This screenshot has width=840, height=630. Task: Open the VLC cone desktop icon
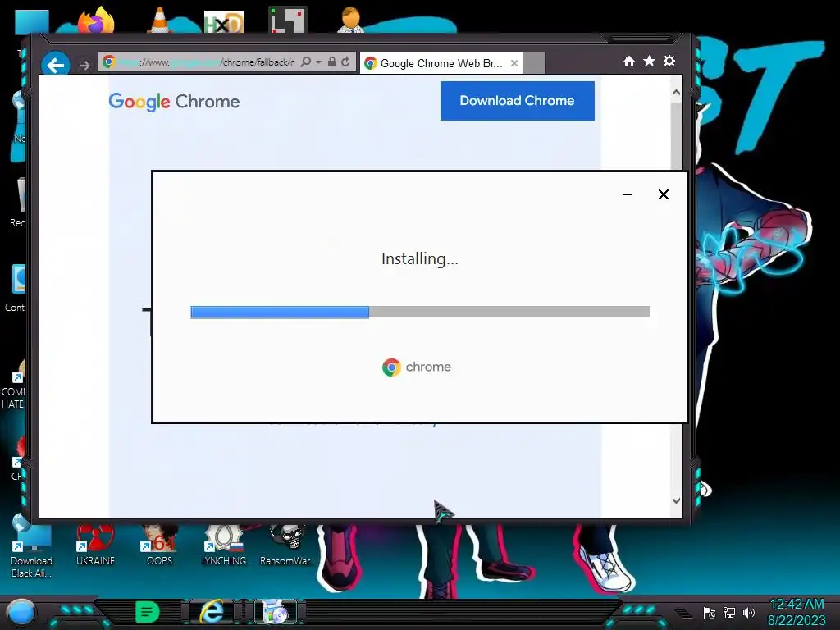[x=160, y=21]
